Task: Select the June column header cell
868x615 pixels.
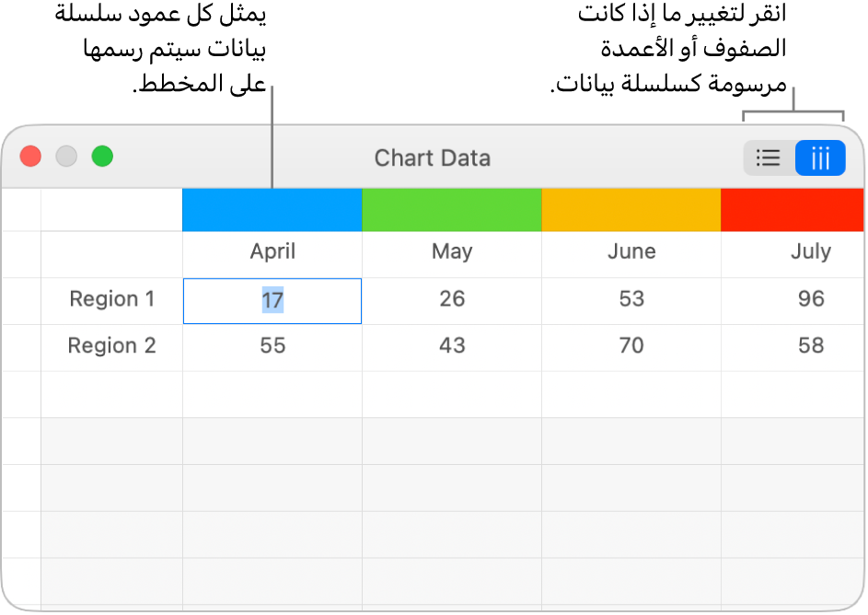Action: tap(631, 252)
